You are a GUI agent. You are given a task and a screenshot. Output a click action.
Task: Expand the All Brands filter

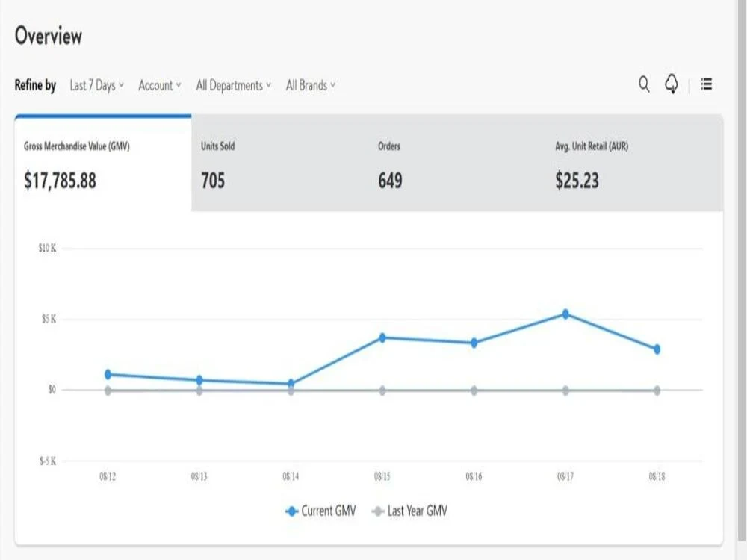click(311, 85)
